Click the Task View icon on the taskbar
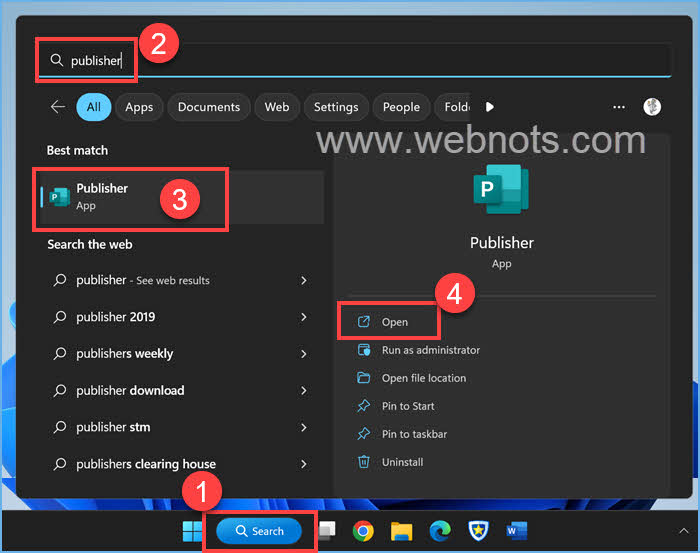Image resolution: width=700 pixels, height=553 pixels. (328, 530)
